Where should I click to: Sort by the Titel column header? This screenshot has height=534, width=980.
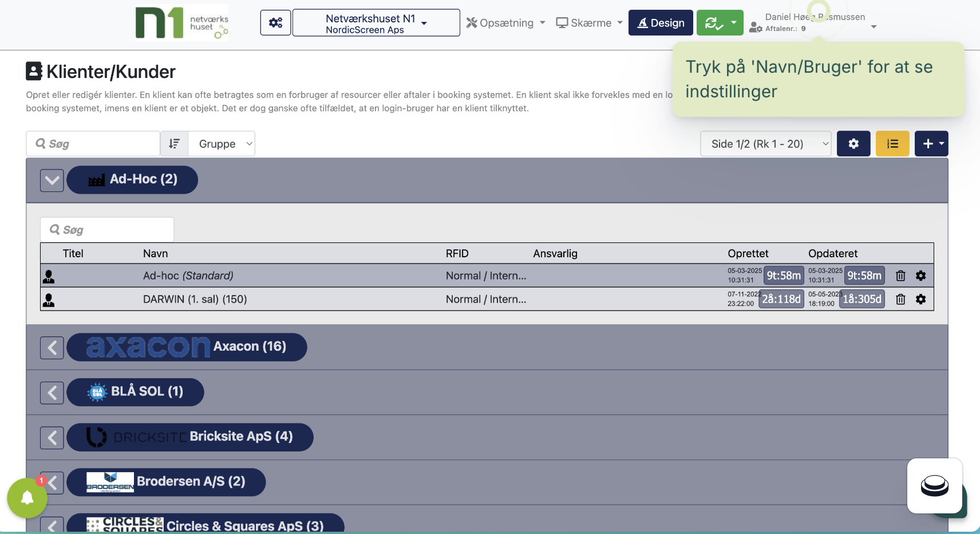pos(73,253)
